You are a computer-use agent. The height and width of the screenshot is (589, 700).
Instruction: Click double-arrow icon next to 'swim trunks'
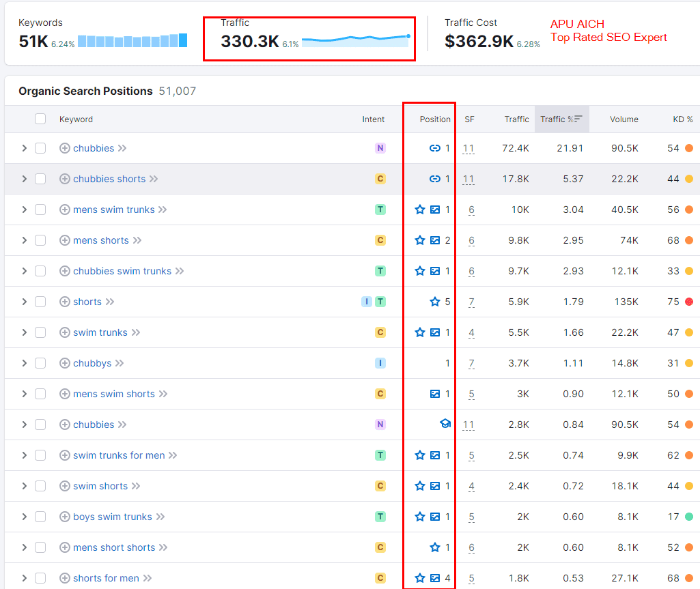click(136, 332)
